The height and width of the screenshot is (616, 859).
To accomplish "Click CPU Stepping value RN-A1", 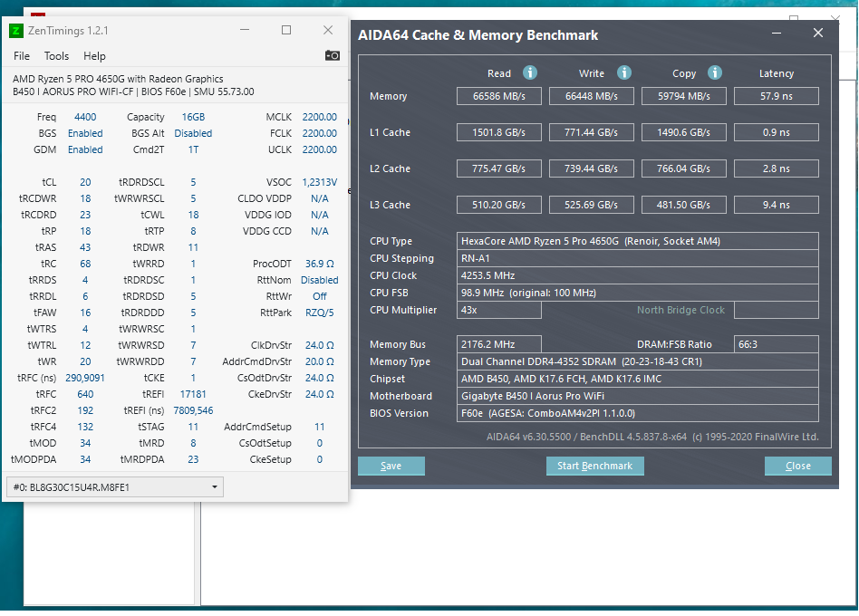I will click(x=638, y=258).
